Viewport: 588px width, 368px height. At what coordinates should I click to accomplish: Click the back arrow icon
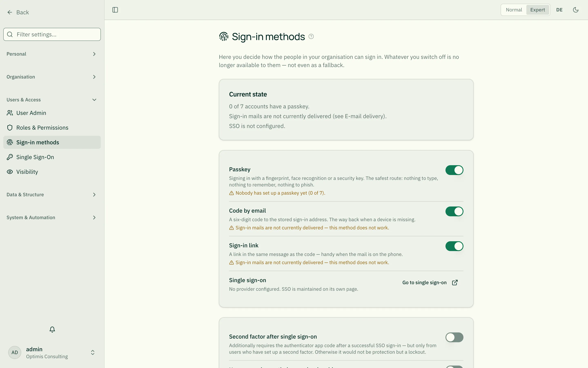tap(10, 12)
